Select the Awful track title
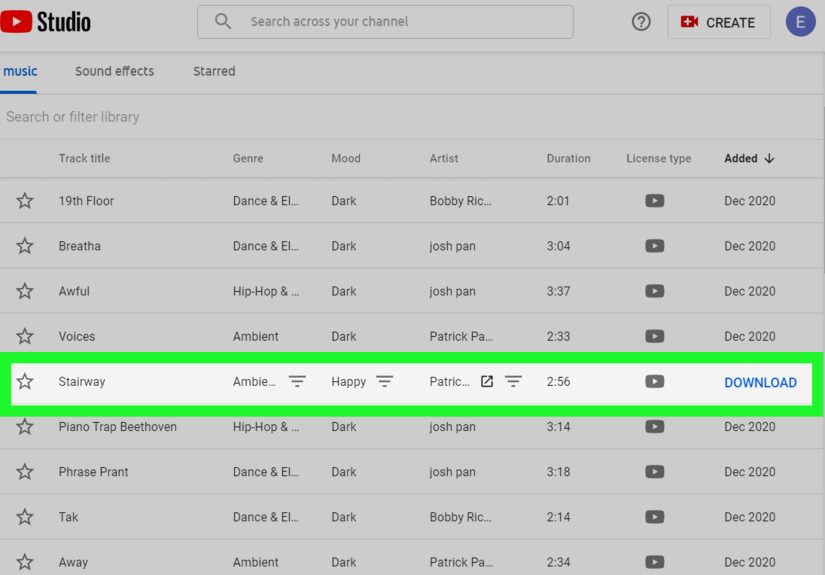825x575 pixels. (74, 291)
